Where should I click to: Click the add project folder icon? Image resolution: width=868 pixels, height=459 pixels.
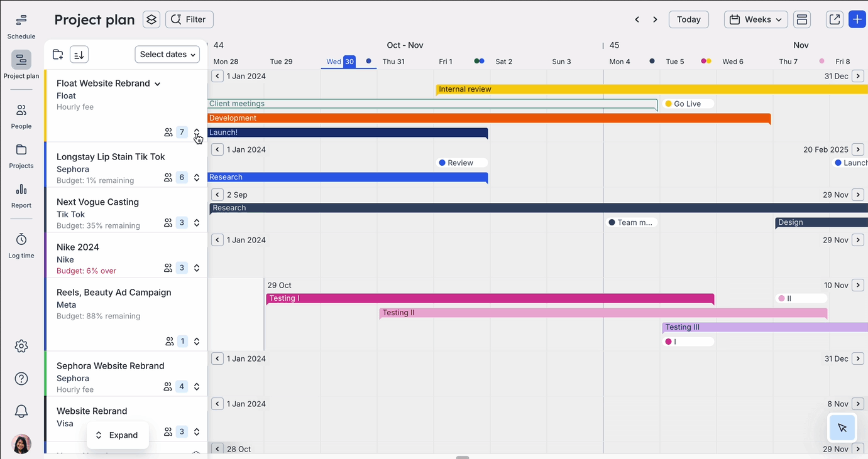tap(57, 54)
